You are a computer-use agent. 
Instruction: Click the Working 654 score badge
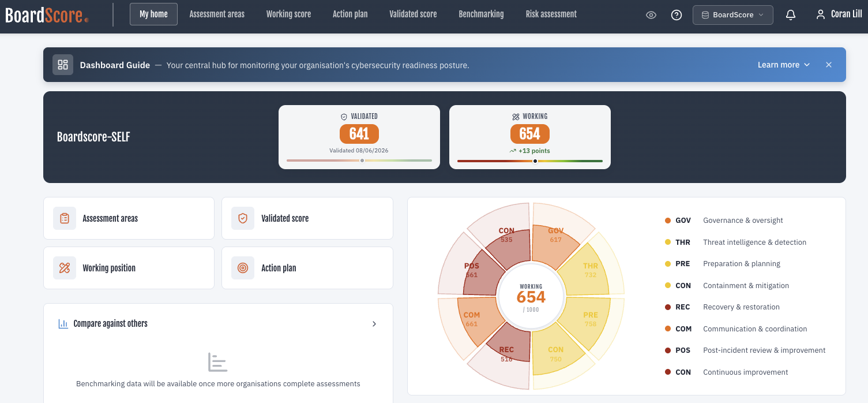(530, 134)
